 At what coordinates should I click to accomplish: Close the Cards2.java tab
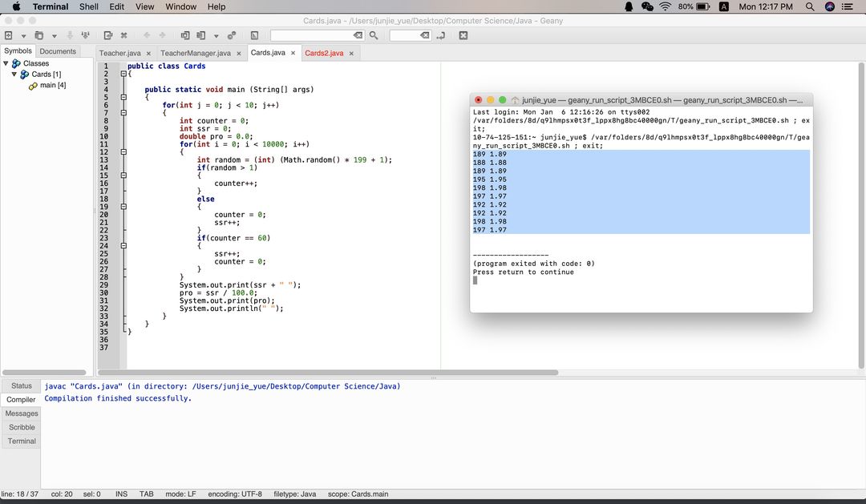[x=351, y=54]
